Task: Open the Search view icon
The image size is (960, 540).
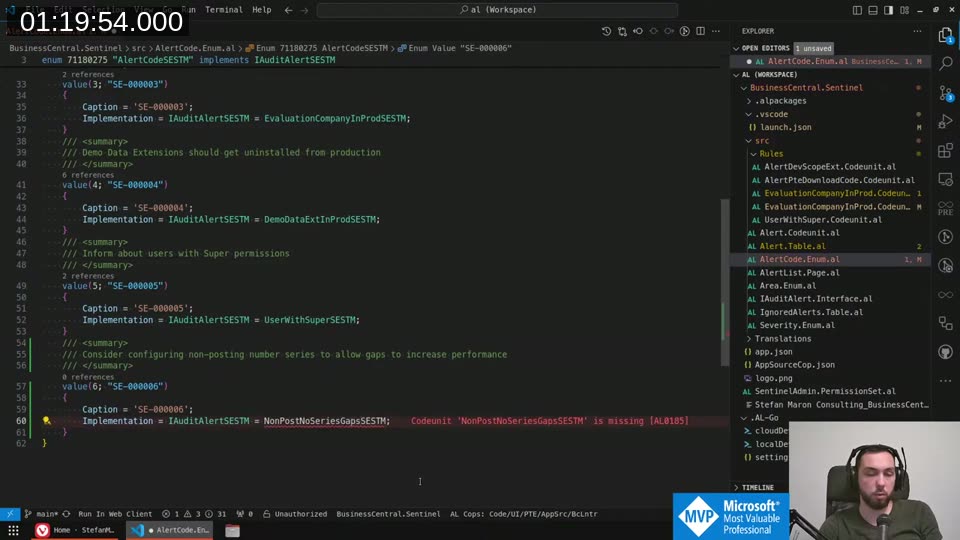Action: pyautogui.click(x=946, y=64)
